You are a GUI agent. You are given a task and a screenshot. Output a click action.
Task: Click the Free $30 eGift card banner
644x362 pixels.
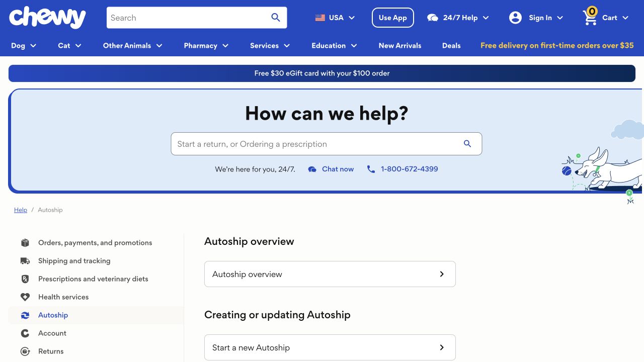pos(322,73)
